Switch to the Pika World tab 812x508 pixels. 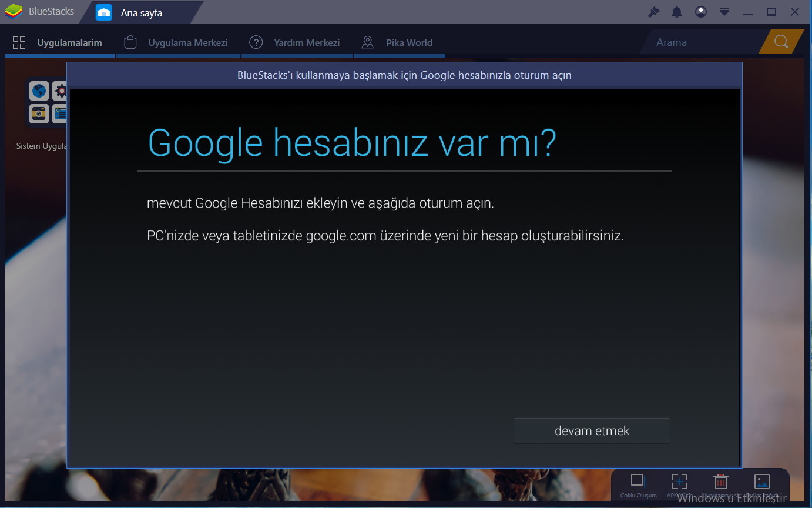399,42
